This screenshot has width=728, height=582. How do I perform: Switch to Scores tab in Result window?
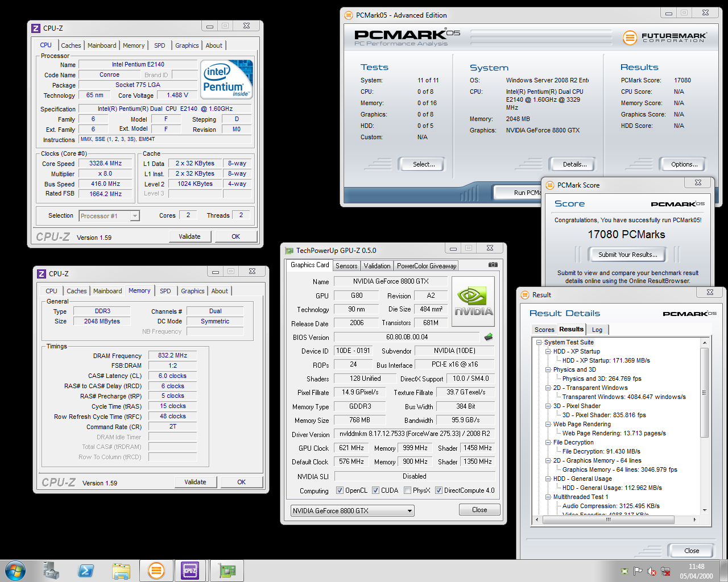pyautogui.click(x=544, y=330)
